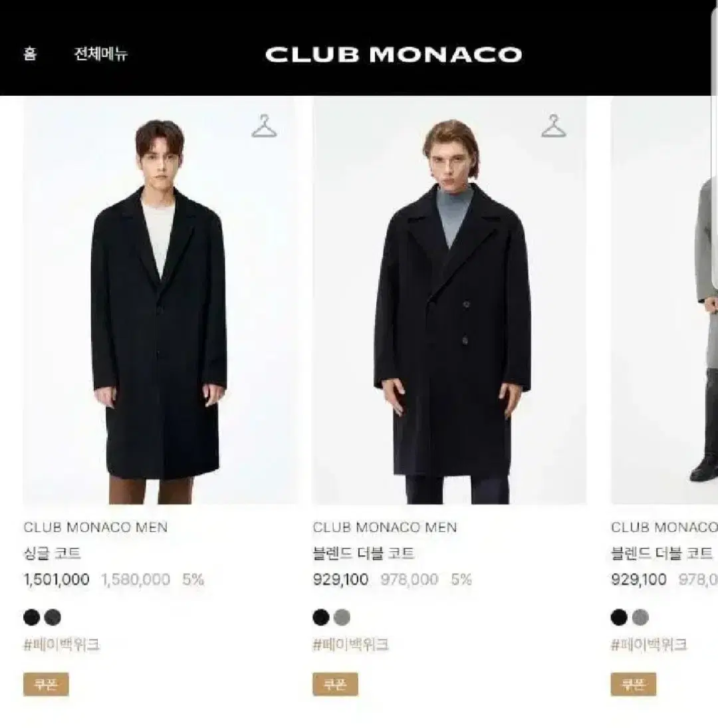Click hanger icon on single coat image

click(x=264, y=126)
